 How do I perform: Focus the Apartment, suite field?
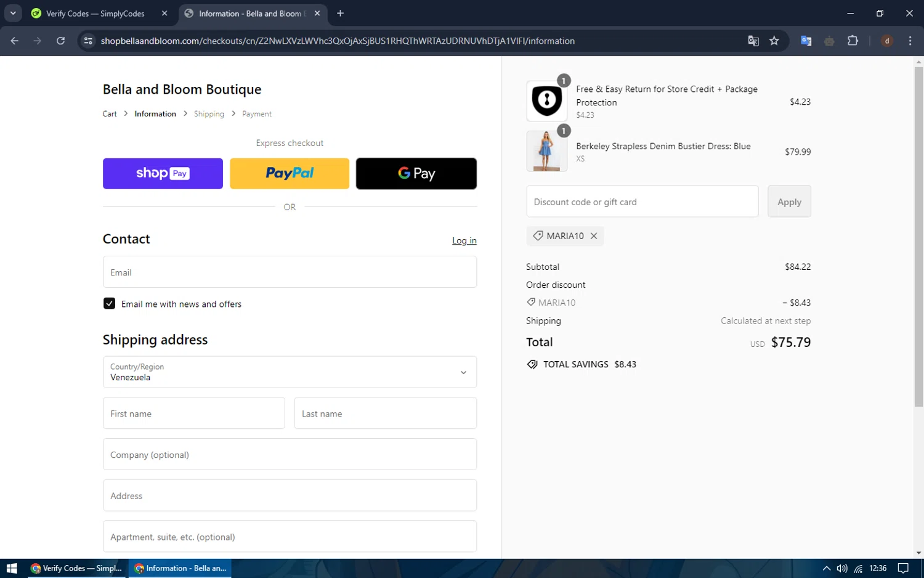click(x=290, y=537)
